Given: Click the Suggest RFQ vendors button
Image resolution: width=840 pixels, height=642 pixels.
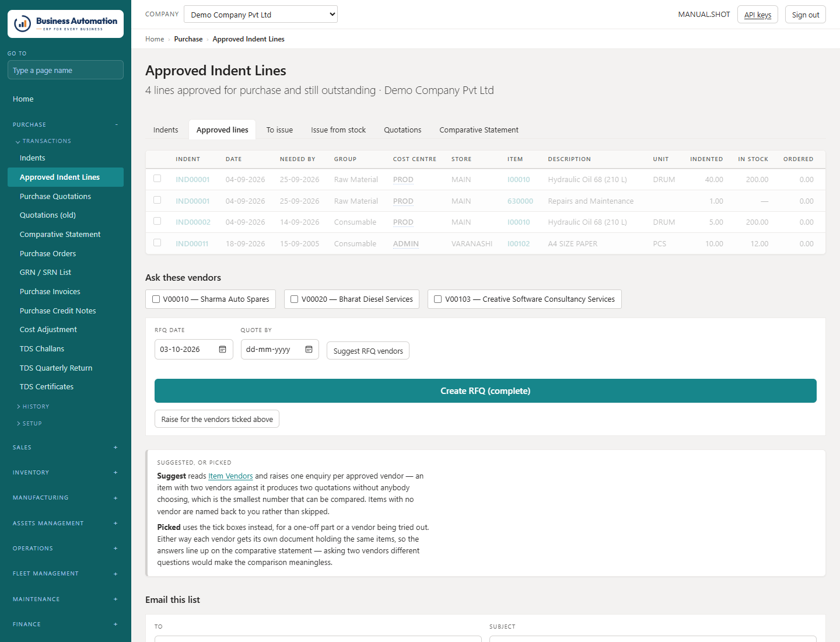Looking at the screenshot, I should (x=368, y=351).
